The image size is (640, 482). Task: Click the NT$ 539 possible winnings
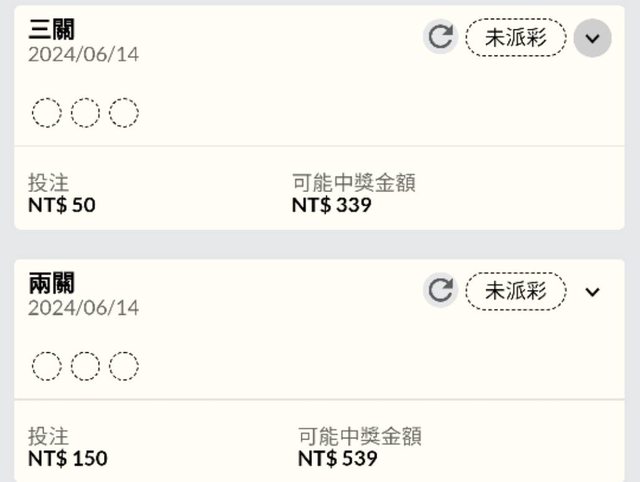tap(338, 459)
